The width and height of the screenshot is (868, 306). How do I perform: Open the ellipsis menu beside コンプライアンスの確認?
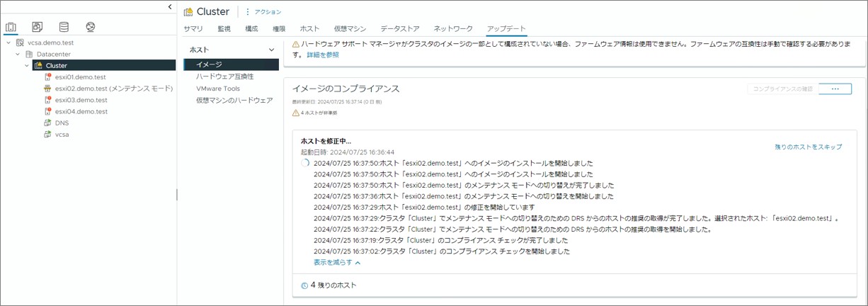pyautogui.click(x=835, y=89)
